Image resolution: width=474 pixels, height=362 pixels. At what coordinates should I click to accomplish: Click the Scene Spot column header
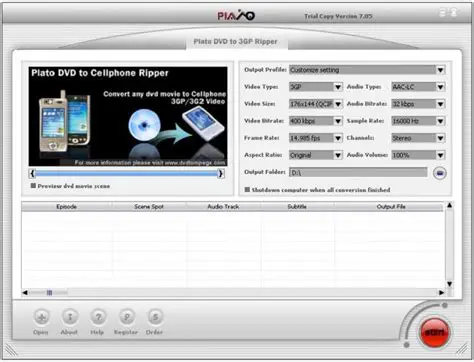(149, 207)
